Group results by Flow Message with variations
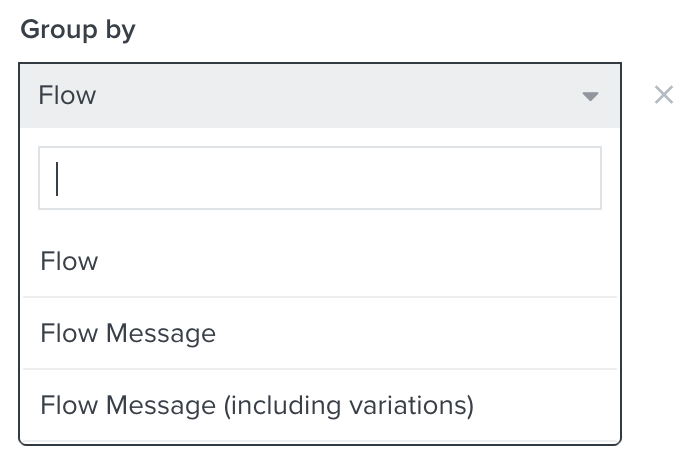 pyautogui.click(x=257, y=405)
